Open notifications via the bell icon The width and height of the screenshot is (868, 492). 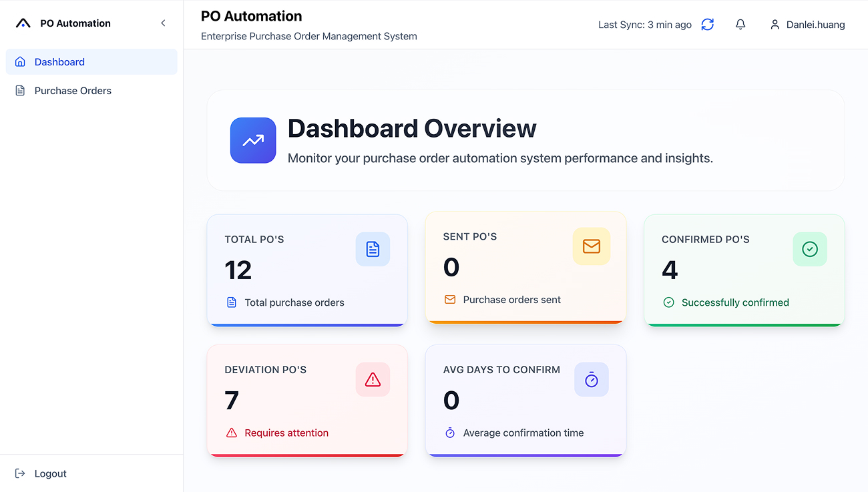740,24
